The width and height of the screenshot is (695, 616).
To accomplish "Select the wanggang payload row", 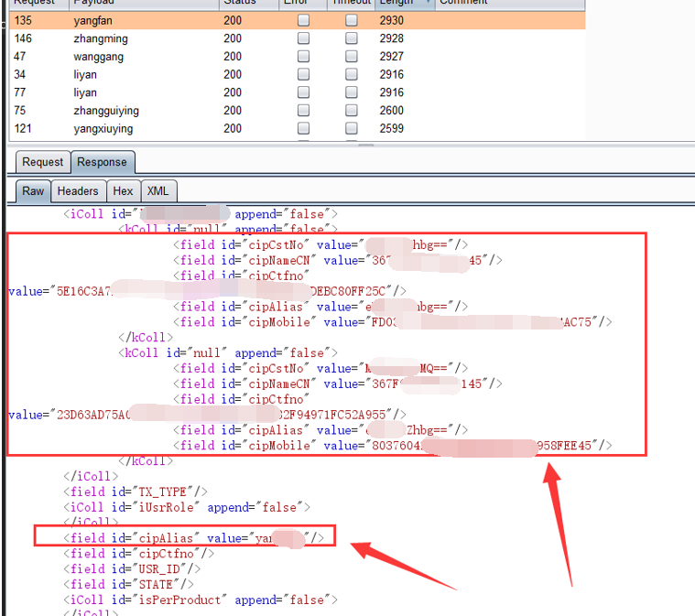I will pos(99,57).
